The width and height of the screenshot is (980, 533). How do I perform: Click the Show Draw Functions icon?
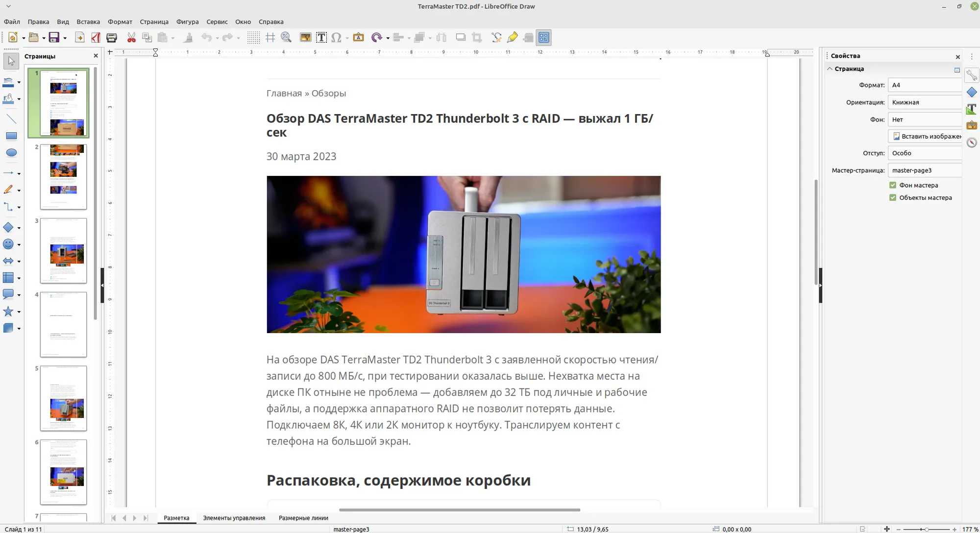click(544, 38)
